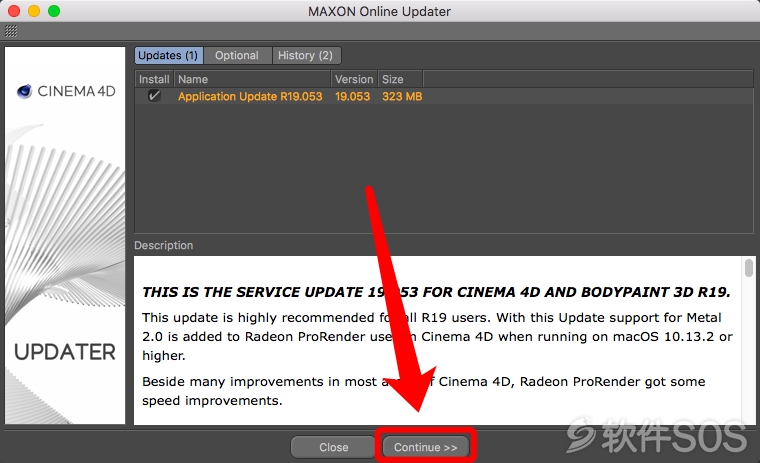
Task: Click the Continue >> button
Action: pos(426,447)
